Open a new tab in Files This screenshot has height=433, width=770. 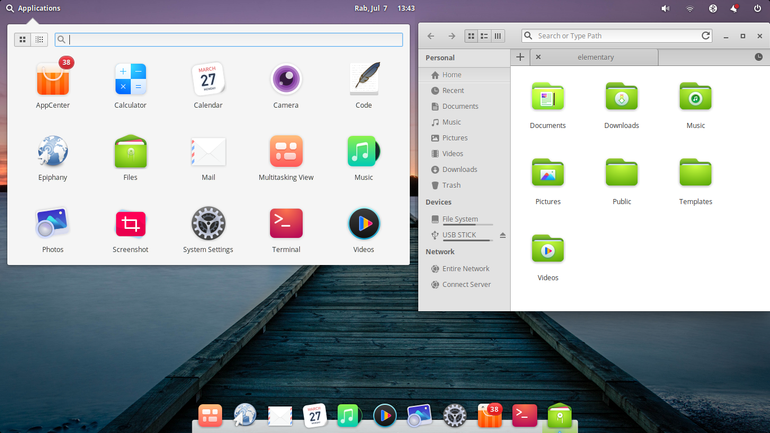[520, 57]
